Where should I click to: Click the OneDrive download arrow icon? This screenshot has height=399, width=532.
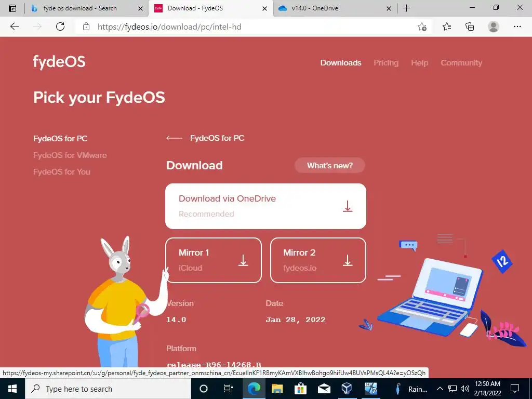tap(348, 206)
